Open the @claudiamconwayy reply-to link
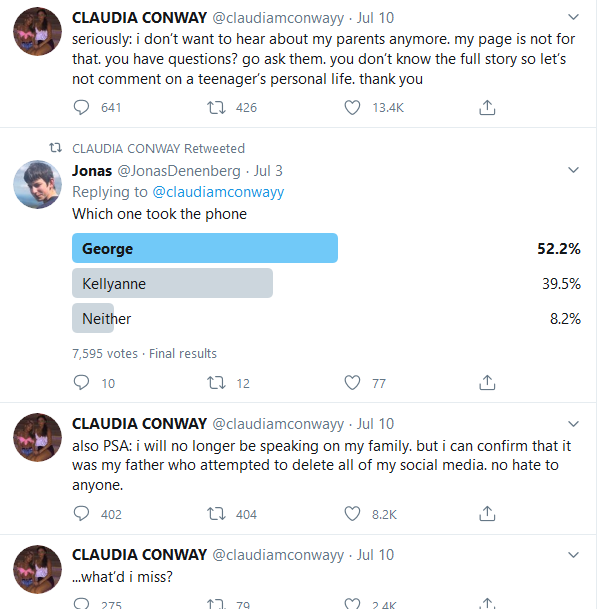This screenshot has width=608, height=609. point(217,191)
